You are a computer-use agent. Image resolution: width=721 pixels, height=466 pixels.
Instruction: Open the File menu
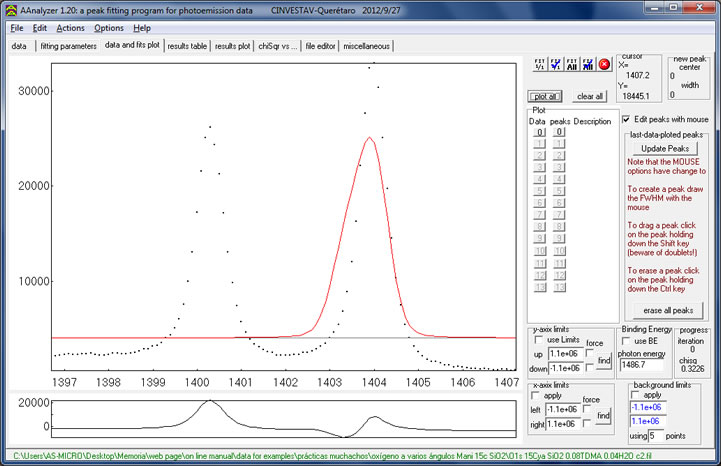17,27
